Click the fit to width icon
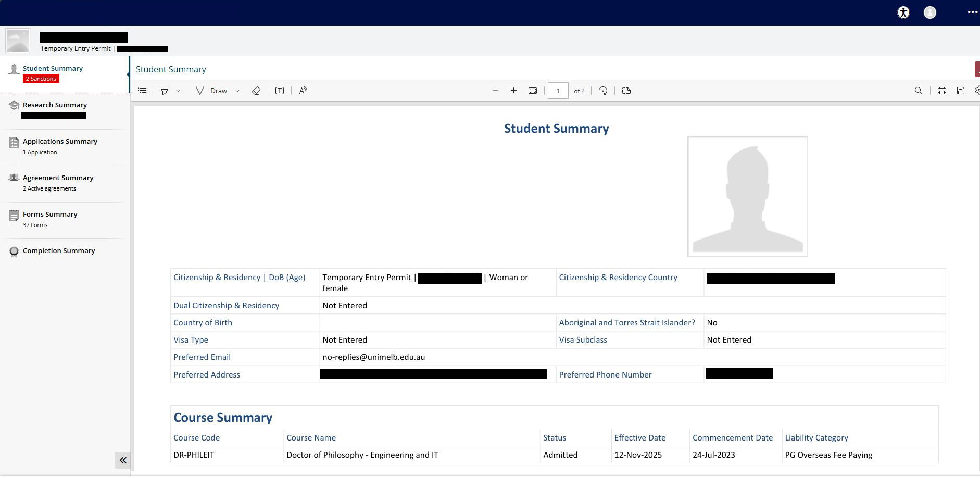The width and height of the screenshot is (980, 478). [x=533, y=91]
